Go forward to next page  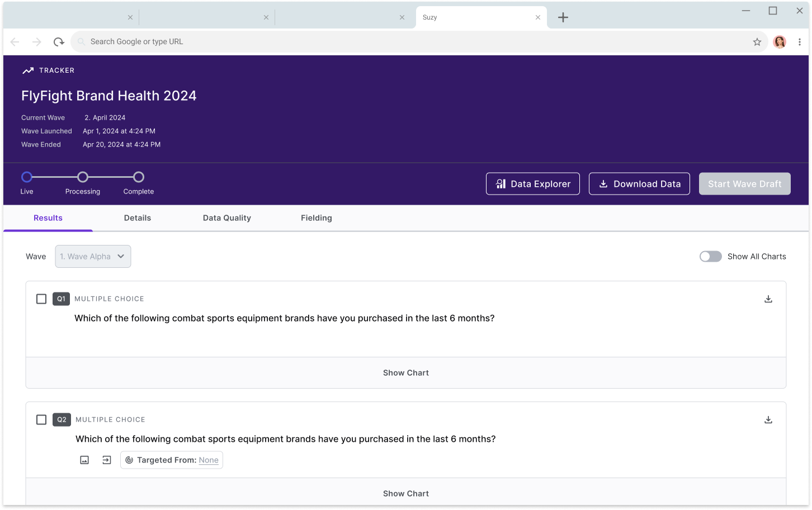[36, 42]
